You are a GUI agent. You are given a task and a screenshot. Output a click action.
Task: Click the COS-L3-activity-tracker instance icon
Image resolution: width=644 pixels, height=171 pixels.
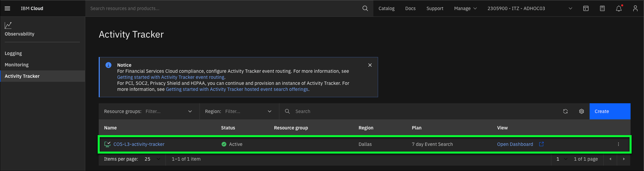click(107, 144)
